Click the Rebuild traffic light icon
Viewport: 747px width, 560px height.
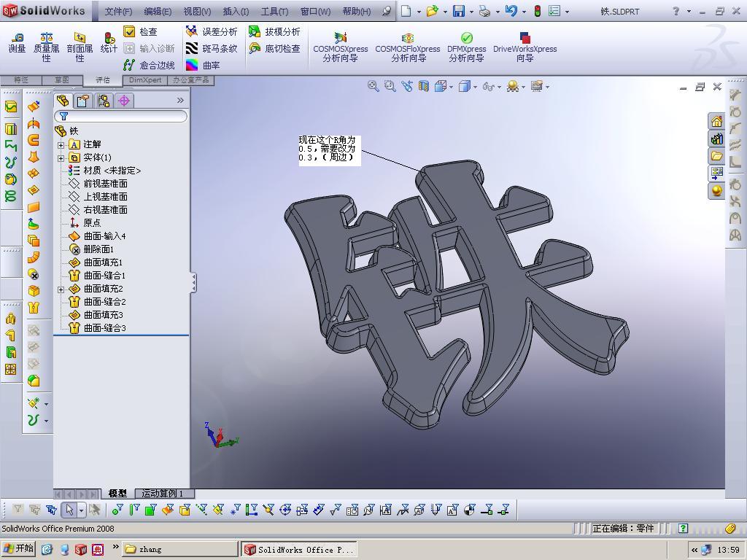tap(538, 11)
